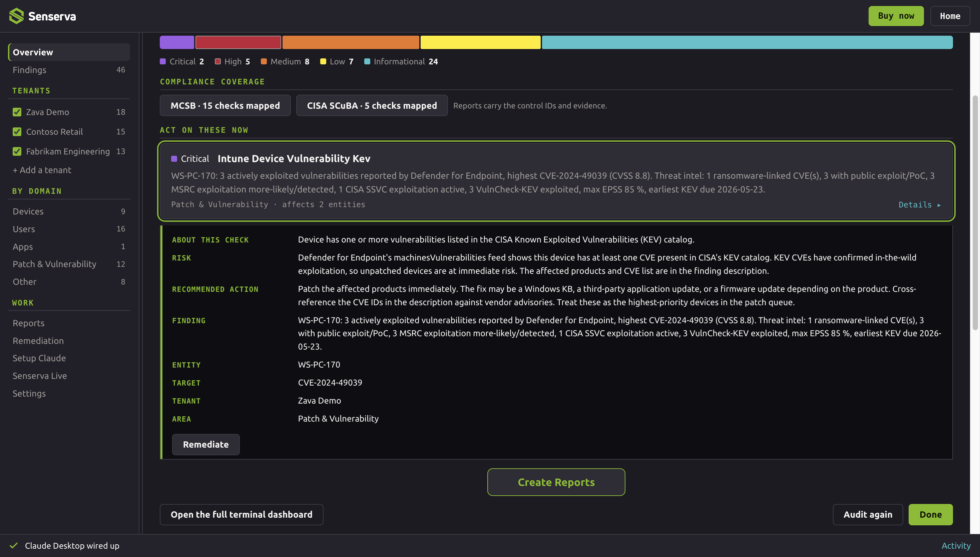This screenshot has height=557, width=980.
Task: Uncheck the Contoso Retail tenant checkbox
Action: tap(17, 132)
